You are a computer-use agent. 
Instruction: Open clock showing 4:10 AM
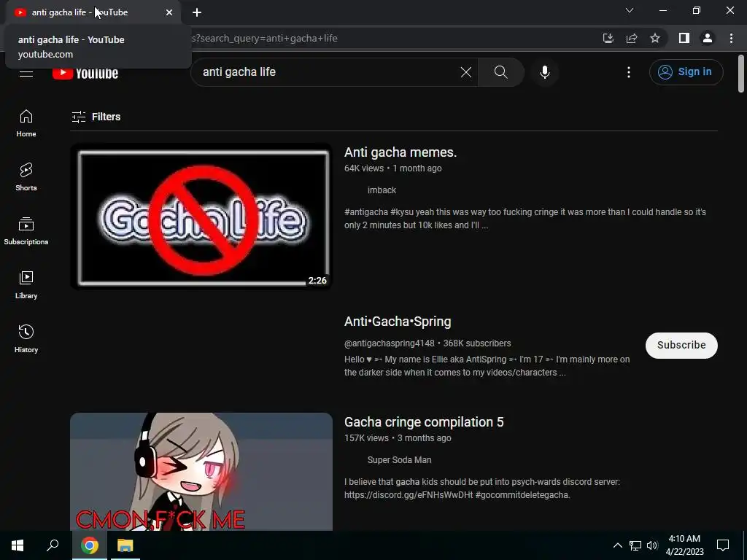[684, 545]
